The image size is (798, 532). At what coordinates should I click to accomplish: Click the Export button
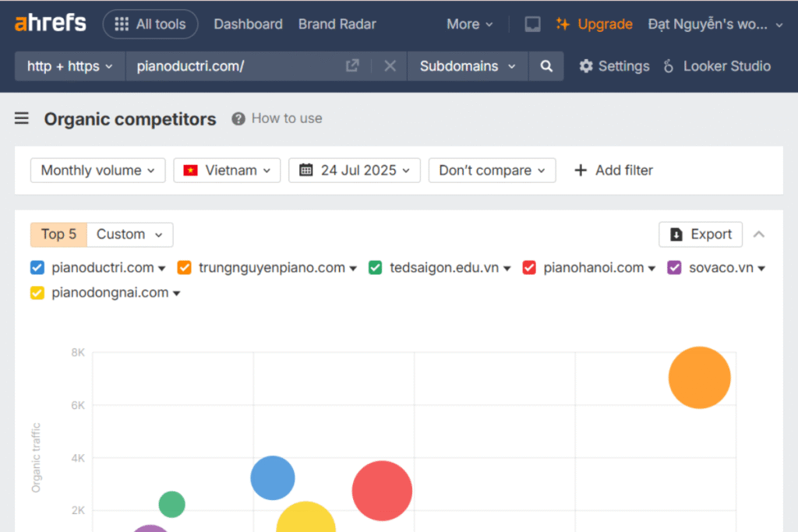(701, 234)
